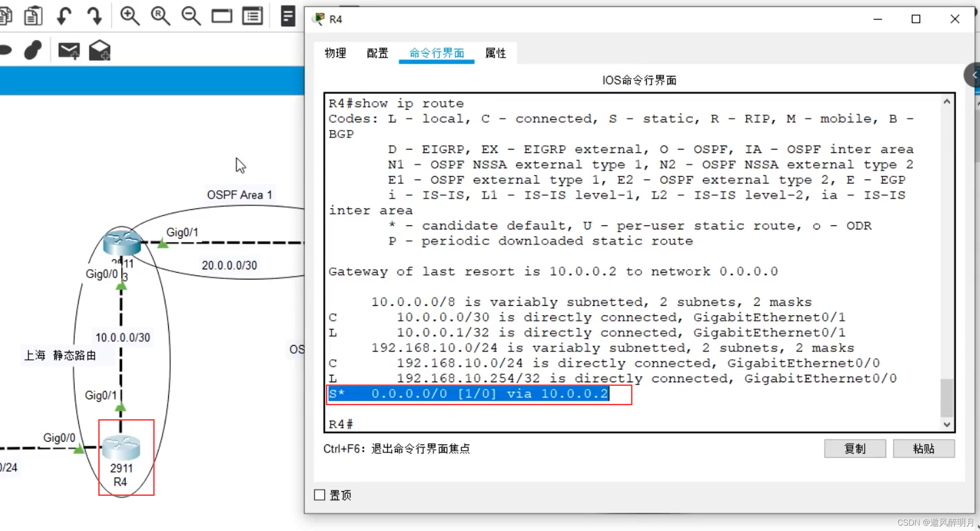Open the 配置 tab

(x=377, y=53)
